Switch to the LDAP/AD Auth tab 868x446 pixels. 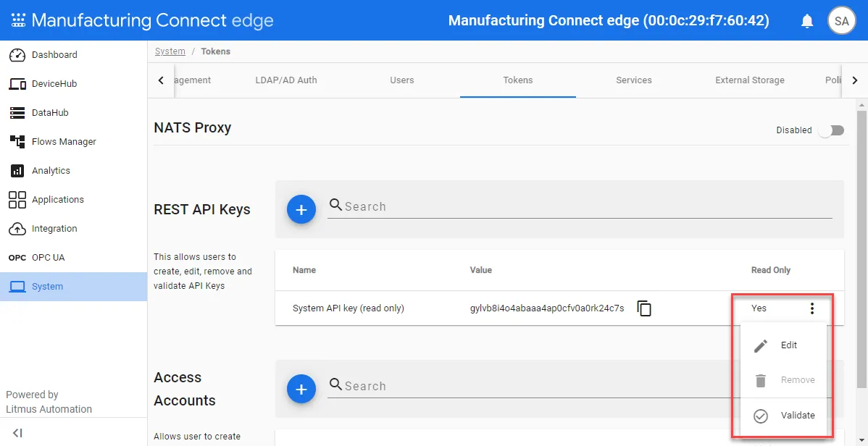(286, 80)
